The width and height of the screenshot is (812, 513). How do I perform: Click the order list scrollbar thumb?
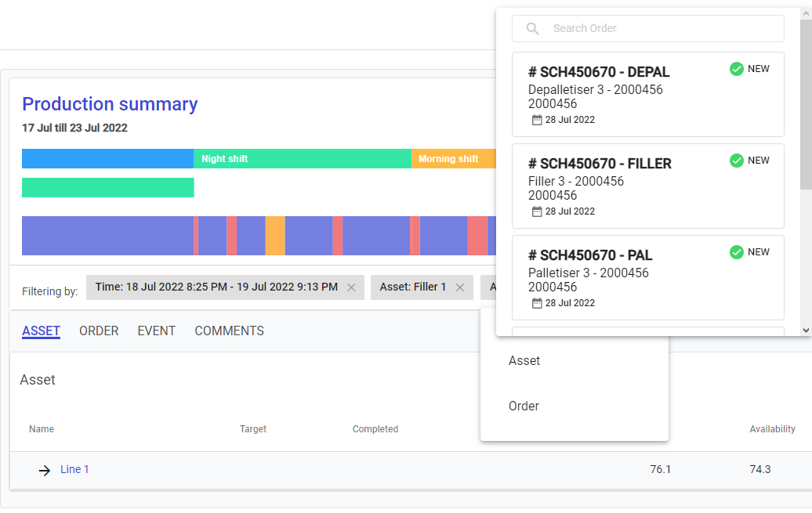click(x=806, y=105)
